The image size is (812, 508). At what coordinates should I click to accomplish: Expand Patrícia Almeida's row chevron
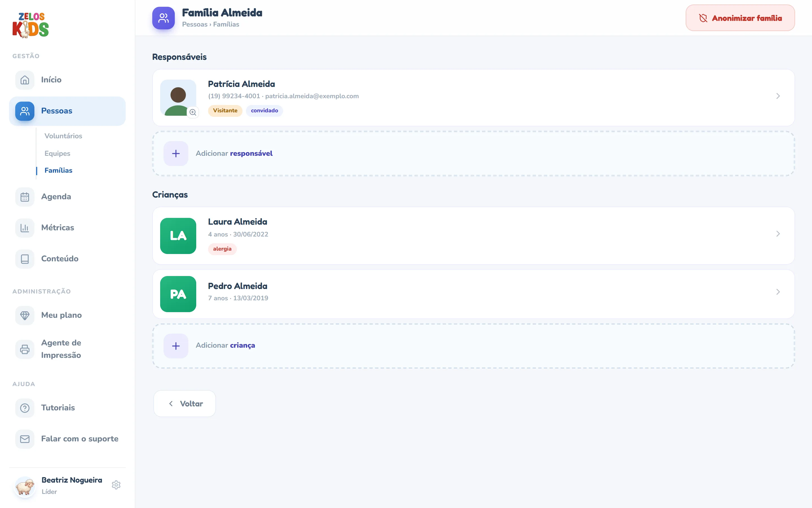pyautogui.click(x=778, y=96)
